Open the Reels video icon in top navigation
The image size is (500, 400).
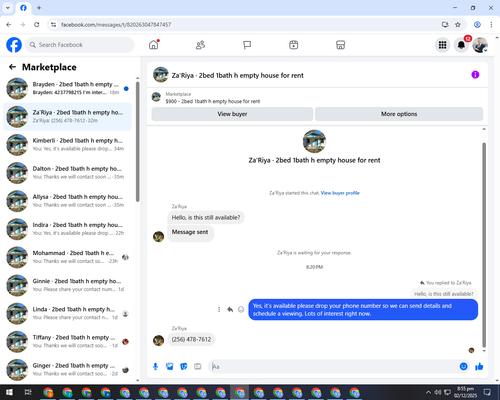[294, 45]
